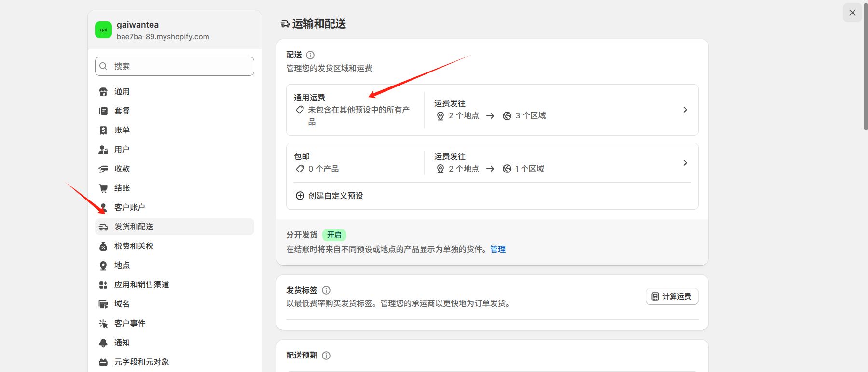The width and height of the screenshot is (868, 372).
Task: Click the Taxes and duties (税费和关税) icon
Action: (x=103, y=246)
